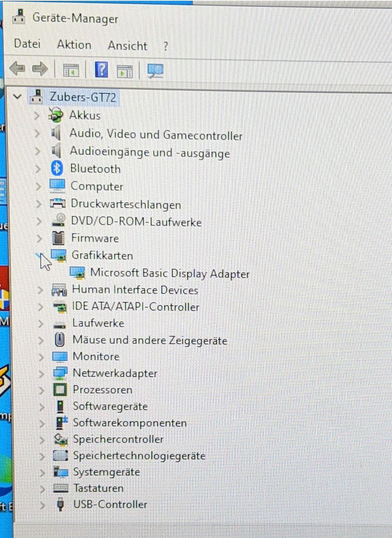Click the Druckwarteschlangen printer icon

point(58,203)
